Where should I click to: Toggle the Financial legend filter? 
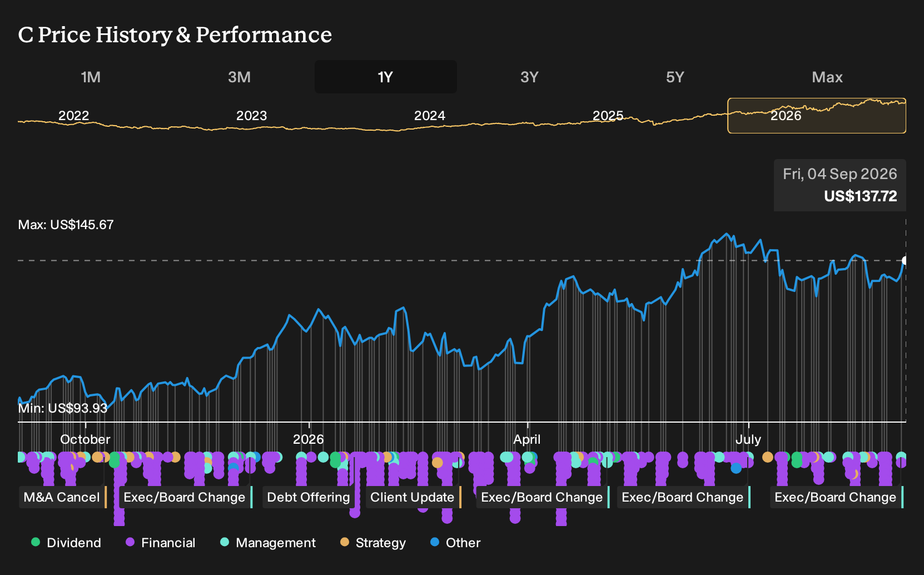161,543
